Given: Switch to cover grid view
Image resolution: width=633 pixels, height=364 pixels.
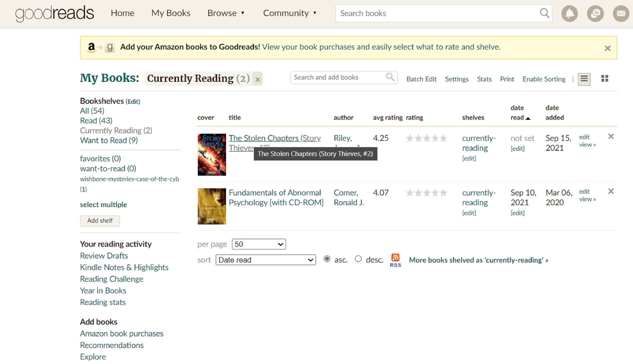Looking at the screenshot, I should click(x=605, y=78).
